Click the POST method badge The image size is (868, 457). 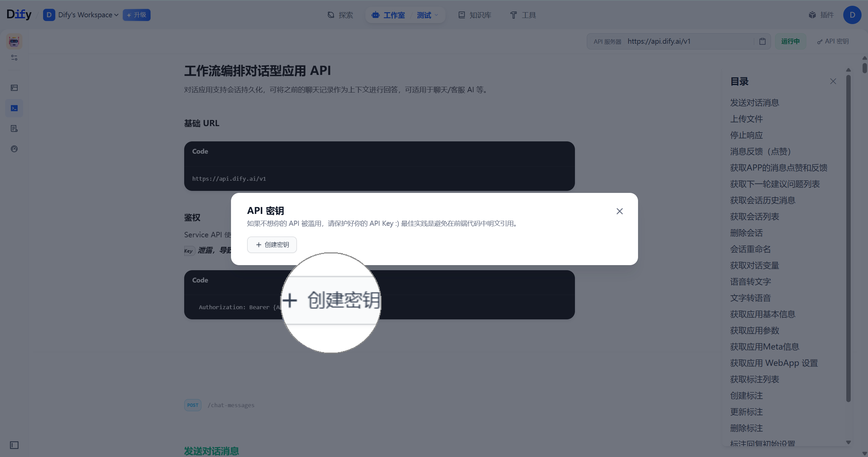193,405
